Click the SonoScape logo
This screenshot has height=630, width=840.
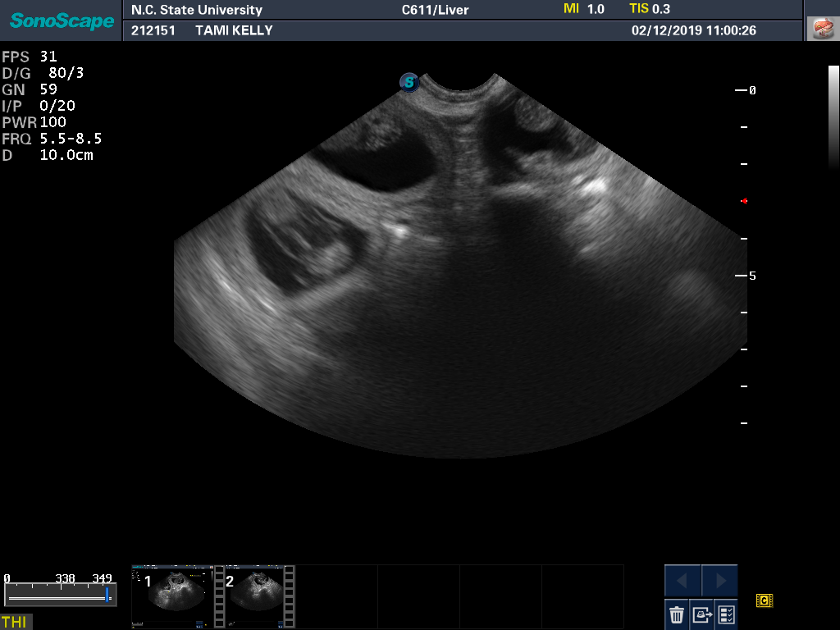click(62, 21)
